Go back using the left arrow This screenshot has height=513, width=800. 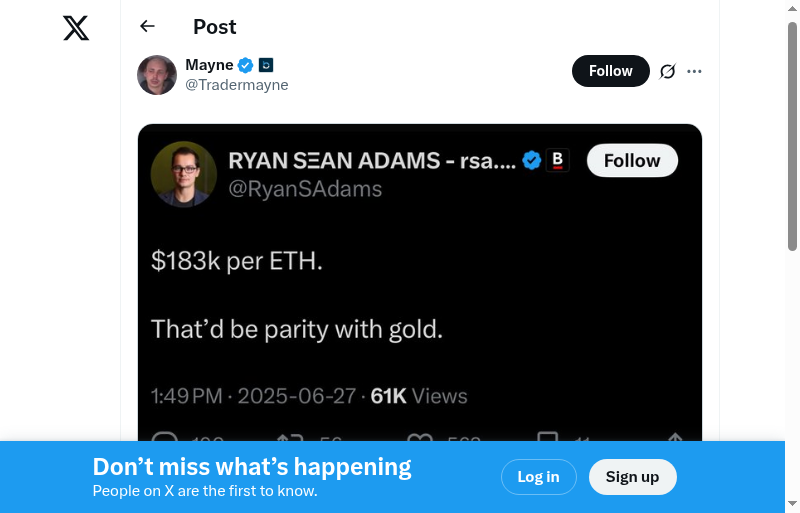[x=148, y=26]
